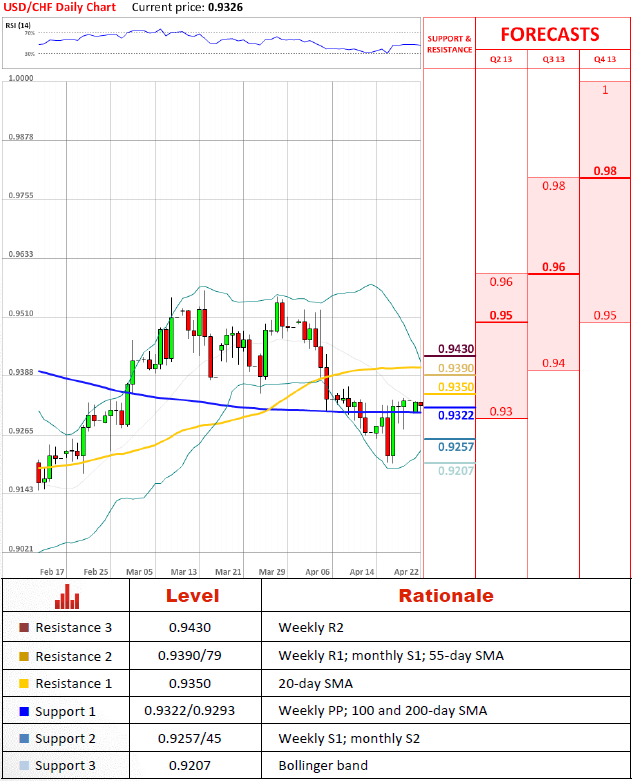Select the 'USD/CHF Daily Chart' title
Image resolution: width=633 pixels, height=781 pixels.
(59, 7)
